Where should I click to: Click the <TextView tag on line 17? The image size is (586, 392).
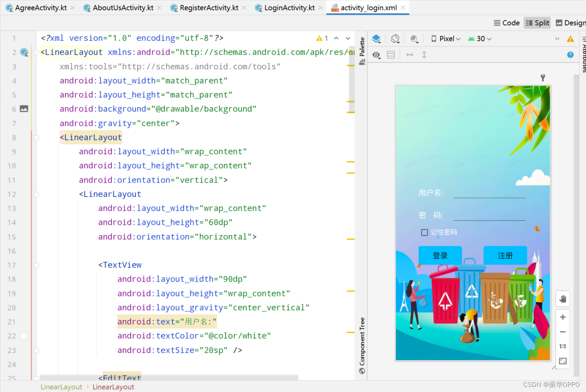coord(120,265)
